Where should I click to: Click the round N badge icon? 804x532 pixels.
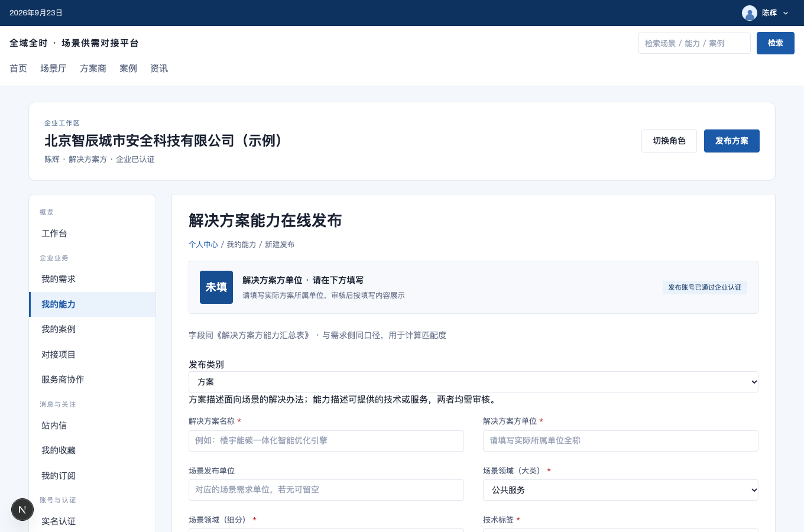(22, 510)
